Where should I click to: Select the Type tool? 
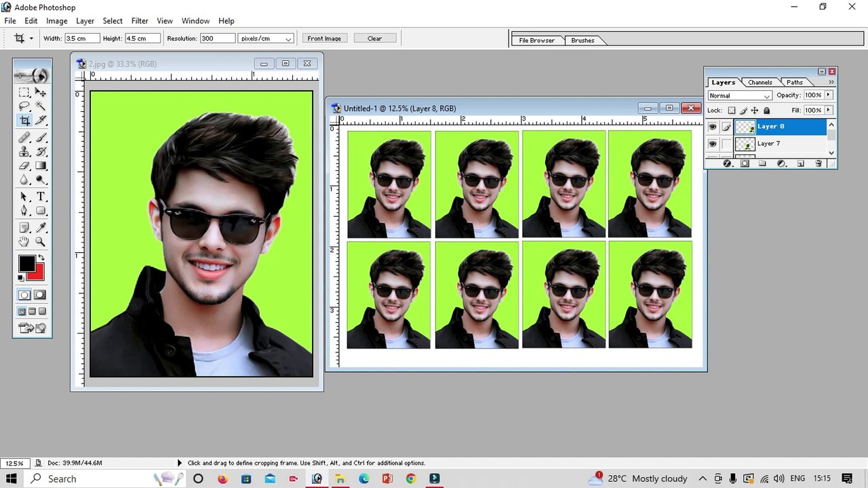tap(41, 197)
